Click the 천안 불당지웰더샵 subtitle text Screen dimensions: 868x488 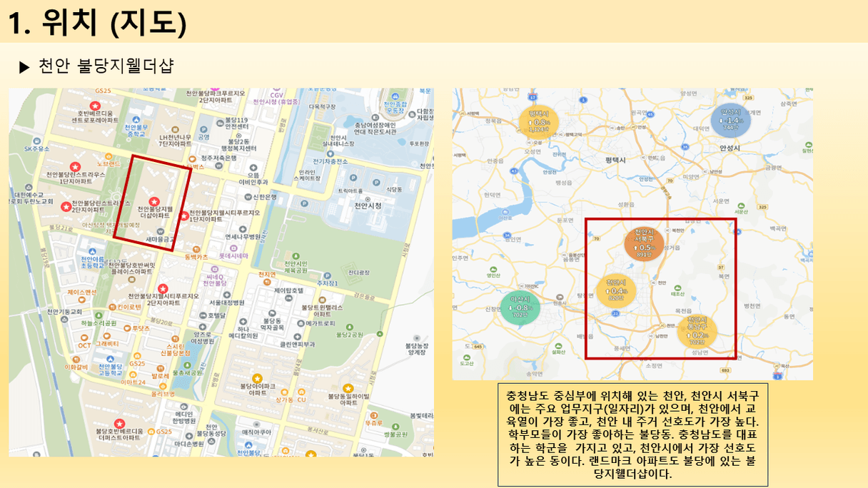click(x=106, y=66)
